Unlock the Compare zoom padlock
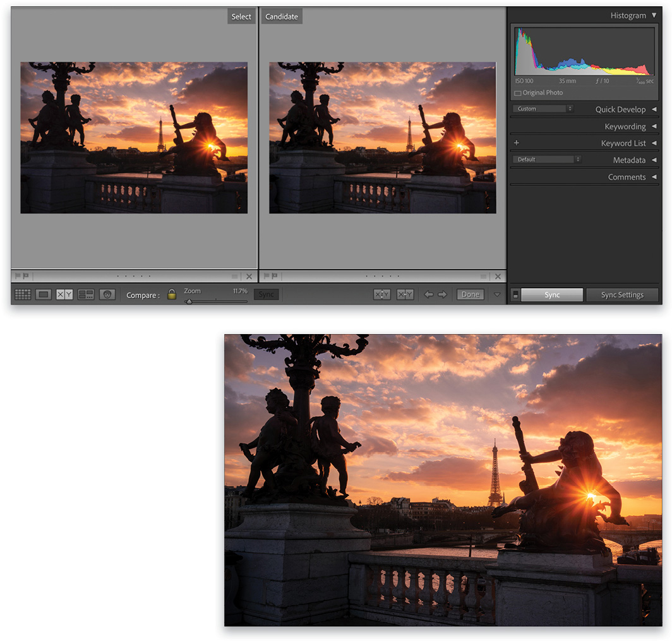 (171, 294)
